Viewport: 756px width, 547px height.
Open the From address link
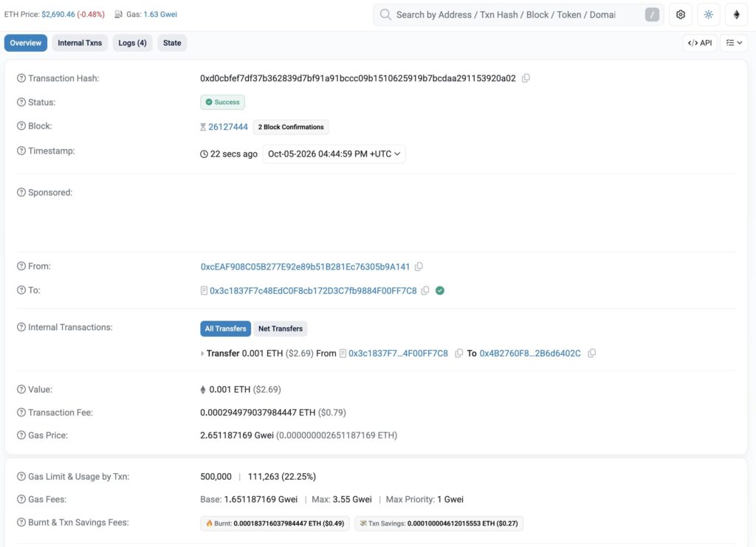pyautogui.click(x=305, y=266)
